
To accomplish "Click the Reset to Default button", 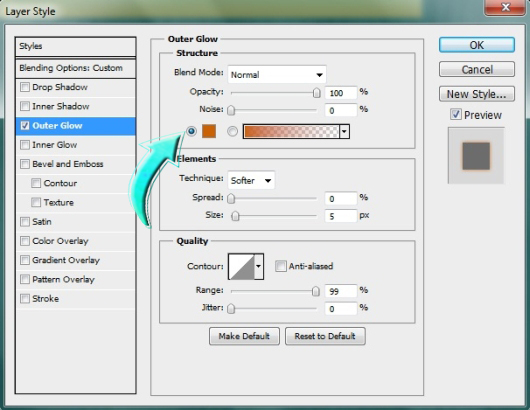I will coord(325,336).
